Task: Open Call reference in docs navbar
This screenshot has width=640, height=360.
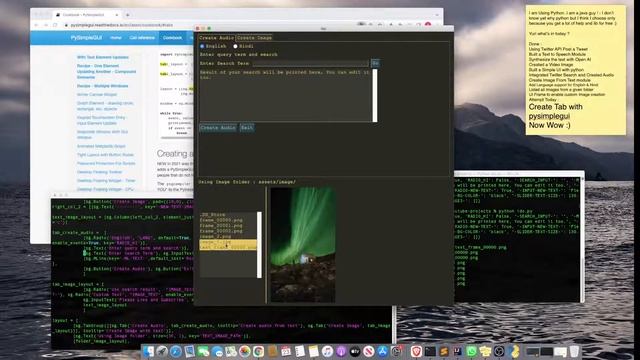Action: coord(142,38)
